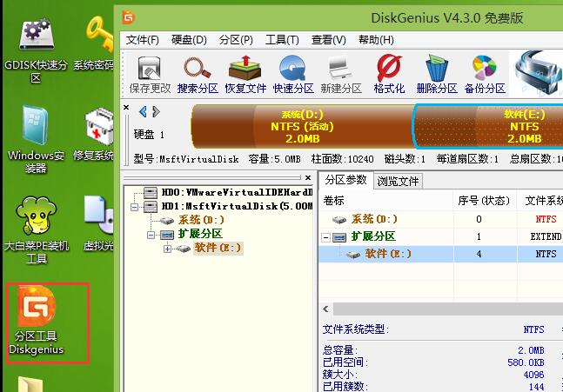Click the 搜索分区 magnifier icon

point(198,75)
